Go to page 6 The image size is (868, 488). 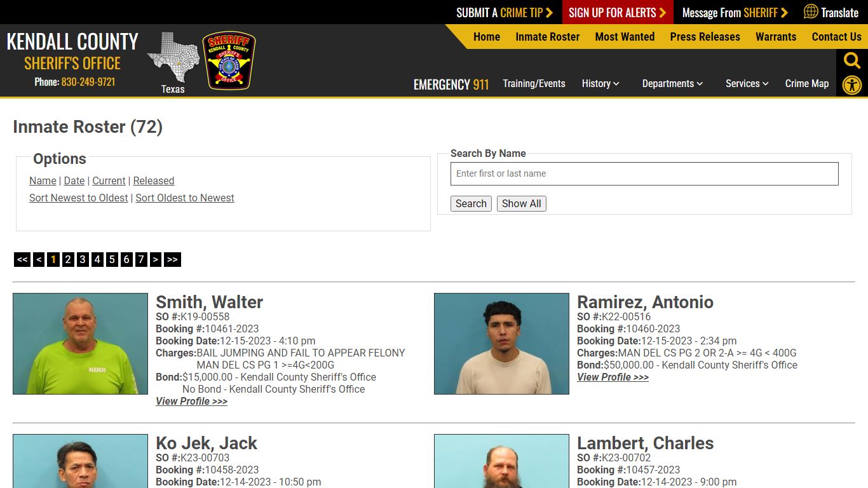coord(126,259)
